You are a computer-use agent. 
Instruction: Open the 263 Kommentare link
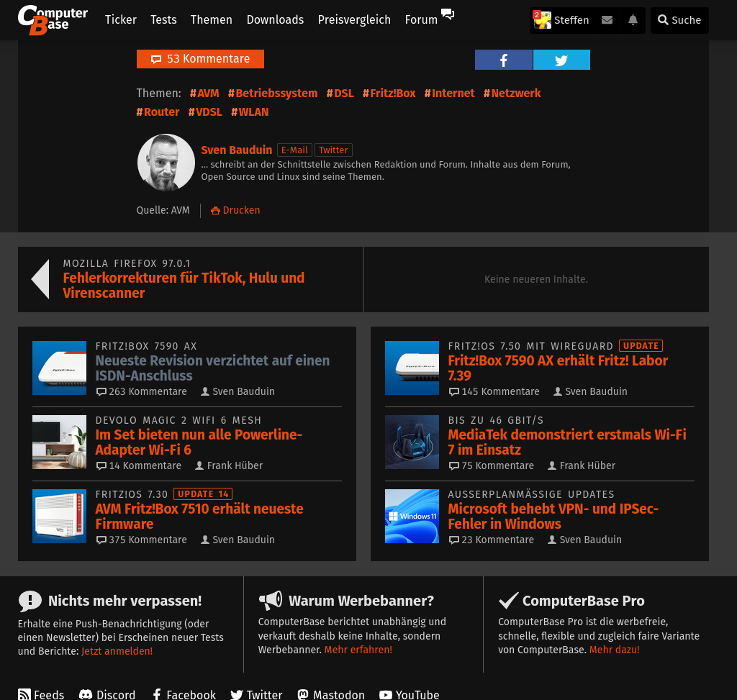142,391
